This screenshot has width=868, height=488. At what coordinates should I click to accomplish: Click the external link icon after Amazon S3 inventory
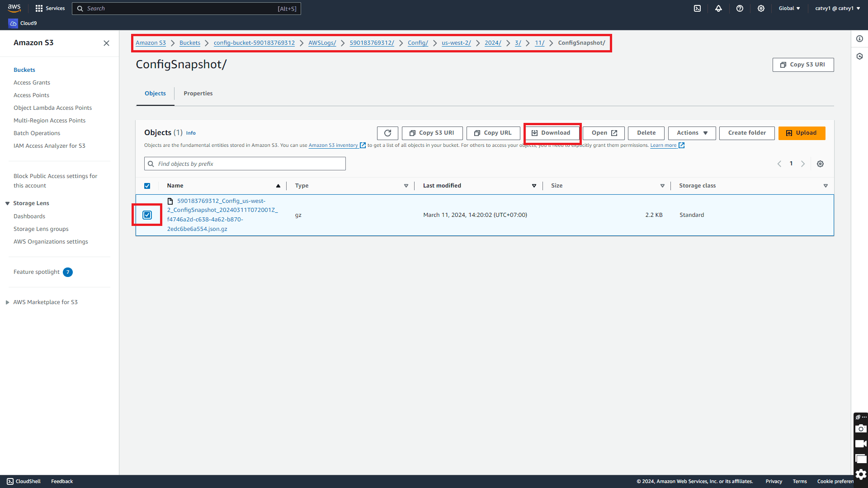point(363,145)
